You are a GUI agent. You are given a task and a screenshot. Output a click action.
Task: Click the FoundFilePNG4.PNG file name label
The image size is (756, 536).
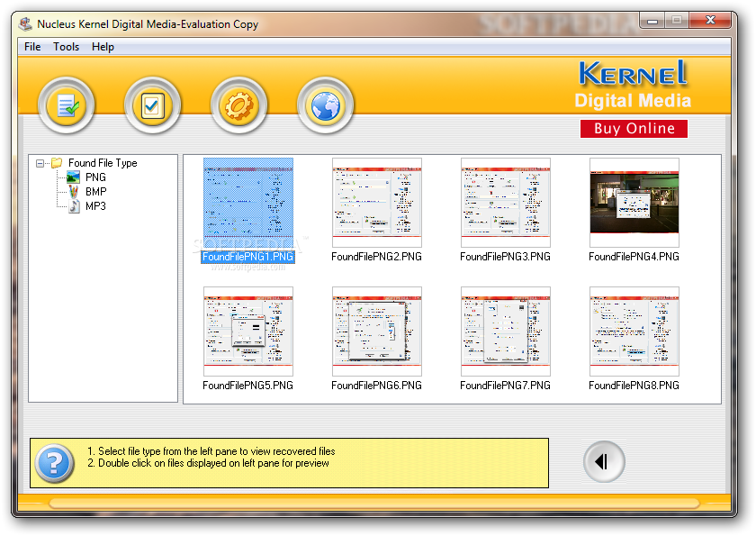[634, 257]
